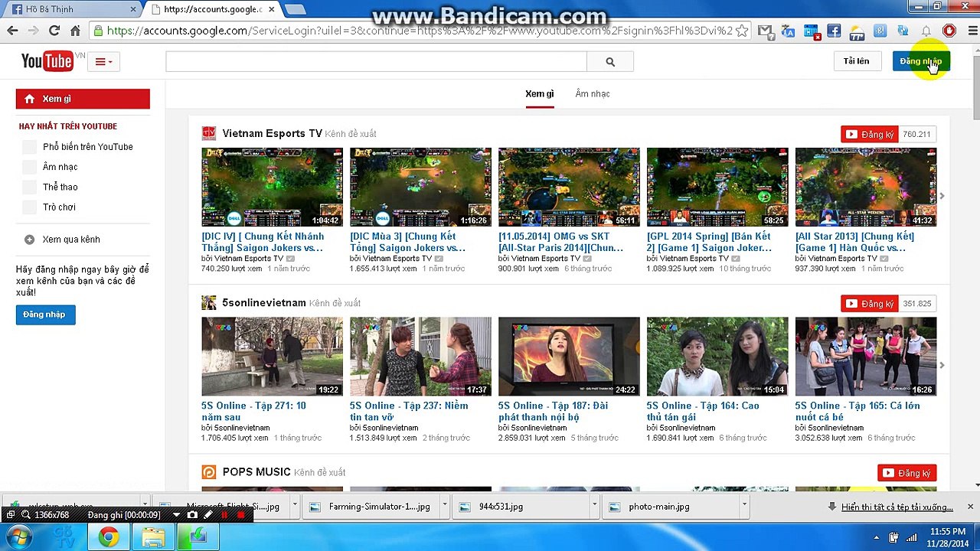Go back with Chrome back arrow
This screenshot has width=980, height=551.
pyautogui.click(x=12, y=31)
